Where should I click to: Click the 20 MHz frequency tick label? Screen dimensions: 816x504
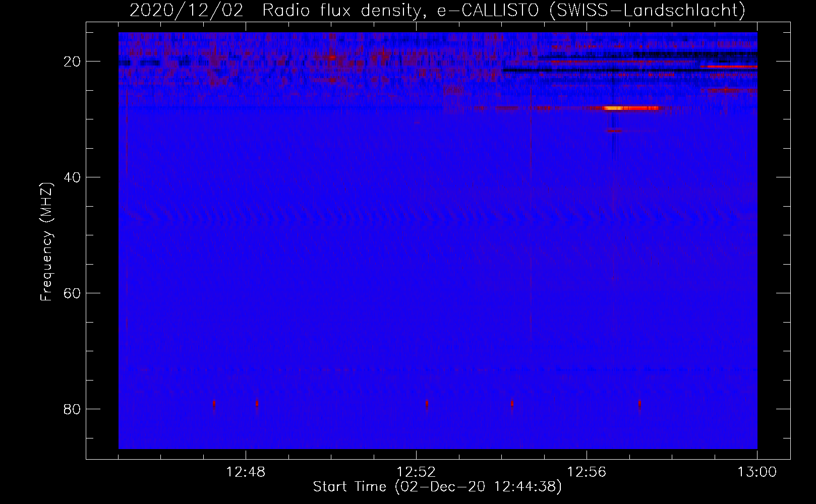click(72, 61)
